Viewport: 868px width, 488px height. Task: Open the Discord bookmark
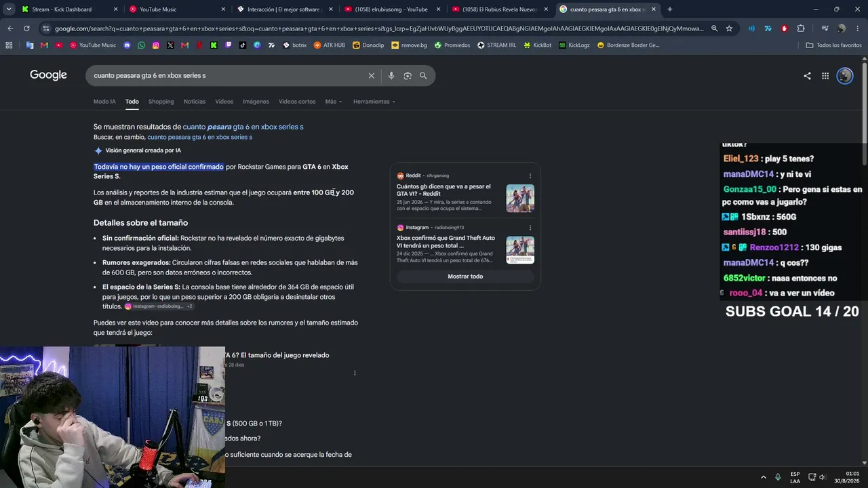pyautogui.click(x=127, y=45)
